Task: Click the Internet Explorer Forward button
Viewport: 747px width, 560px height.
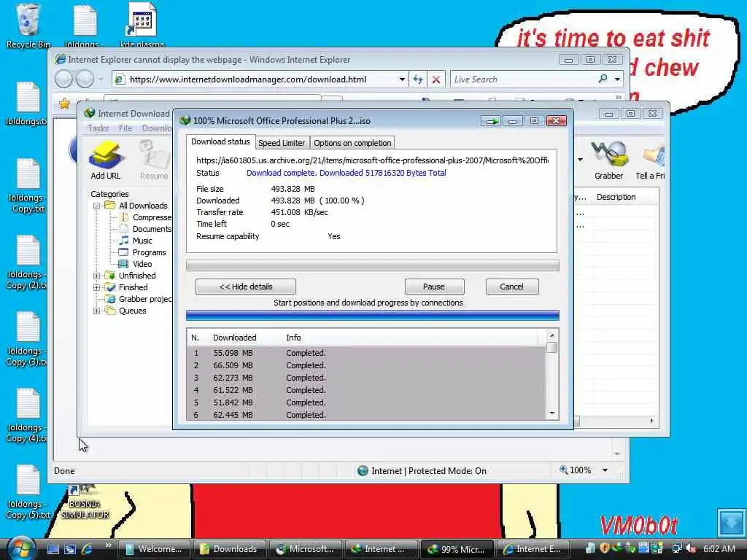Action: 85,79
